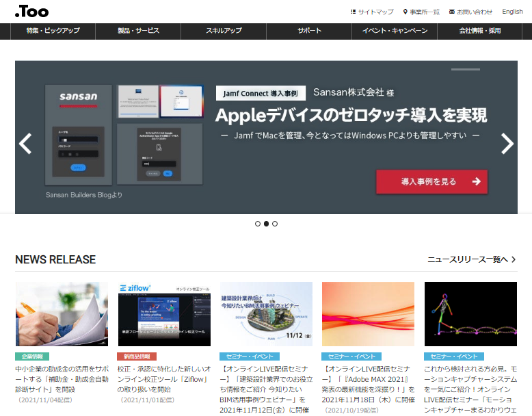Click the （2021/10/19配信） date text

(x=351, y=411)
